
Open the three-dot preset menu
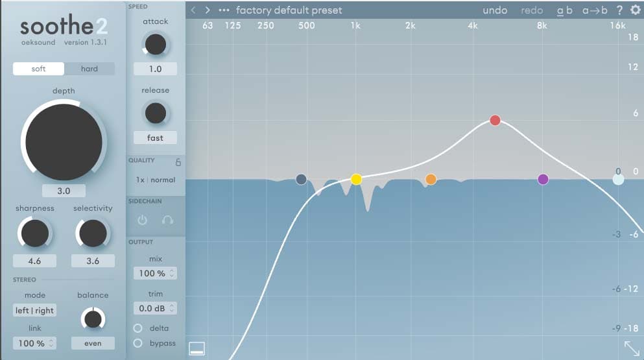coord(224,10)
